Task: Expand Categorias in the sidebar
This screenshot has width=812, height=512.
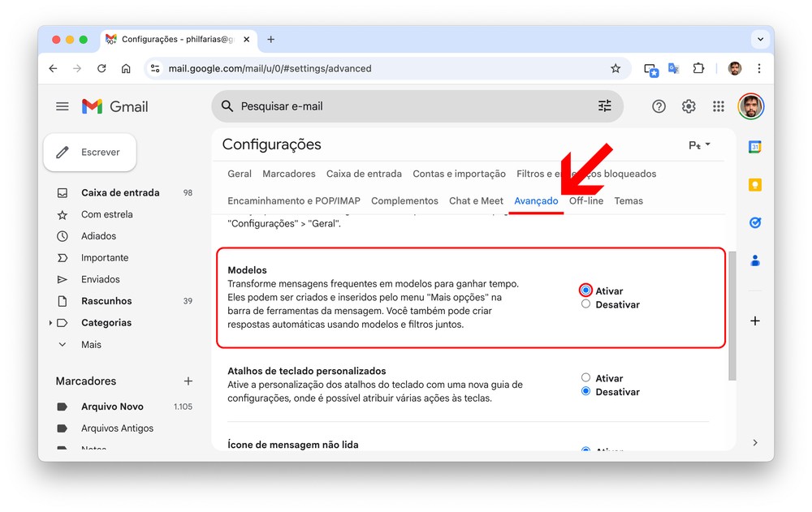Action: point(50,322)
